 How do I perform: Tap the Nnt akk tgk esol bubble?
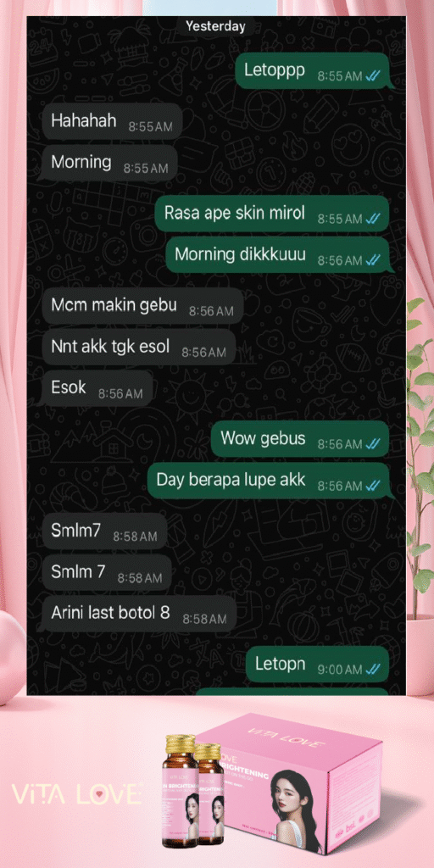[x=138, y=348]
